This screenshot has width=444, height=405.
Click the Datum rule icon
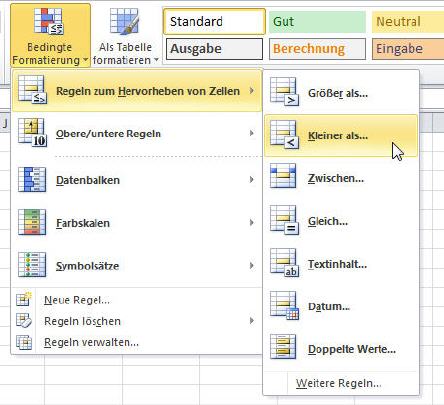(284, 306)
